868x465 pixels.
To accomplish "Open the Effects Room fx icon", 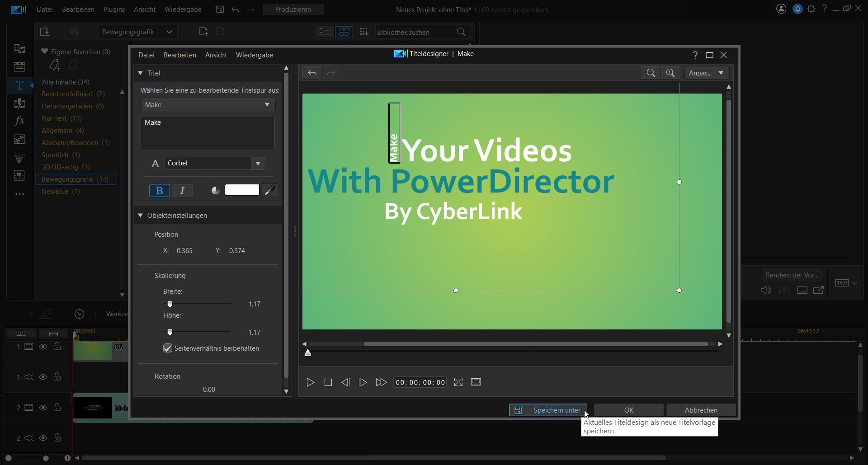I will (19, 121).
